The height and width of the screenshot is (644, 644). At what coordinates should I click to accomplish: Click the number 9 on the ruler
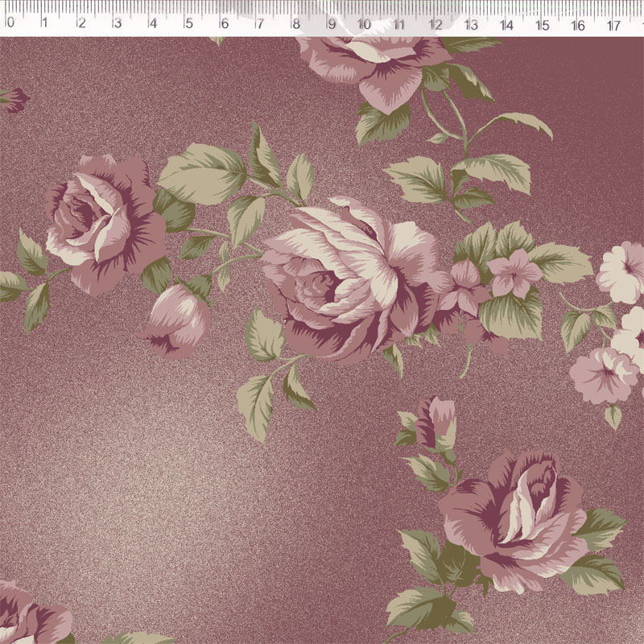(x=331, y=24)
